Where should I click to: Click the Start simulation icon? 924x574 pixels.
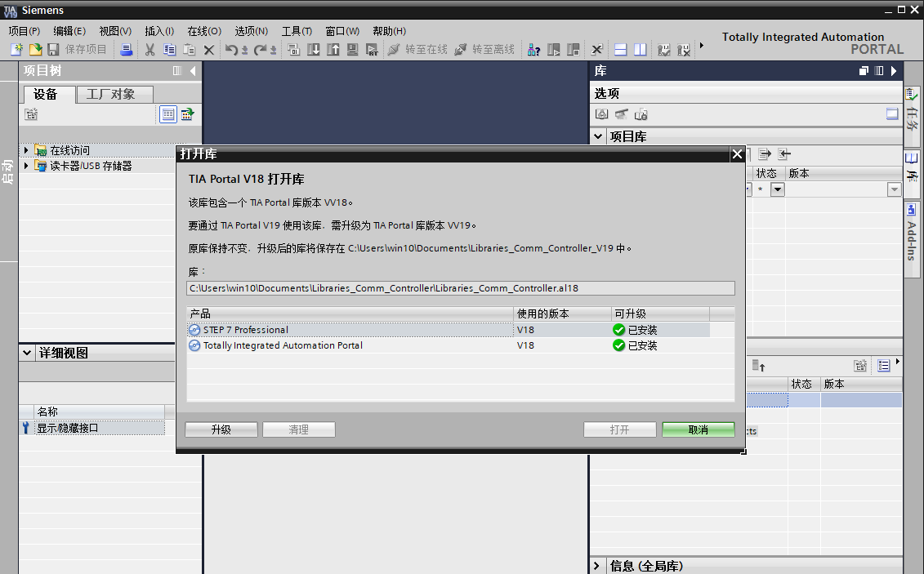(352, 50)
